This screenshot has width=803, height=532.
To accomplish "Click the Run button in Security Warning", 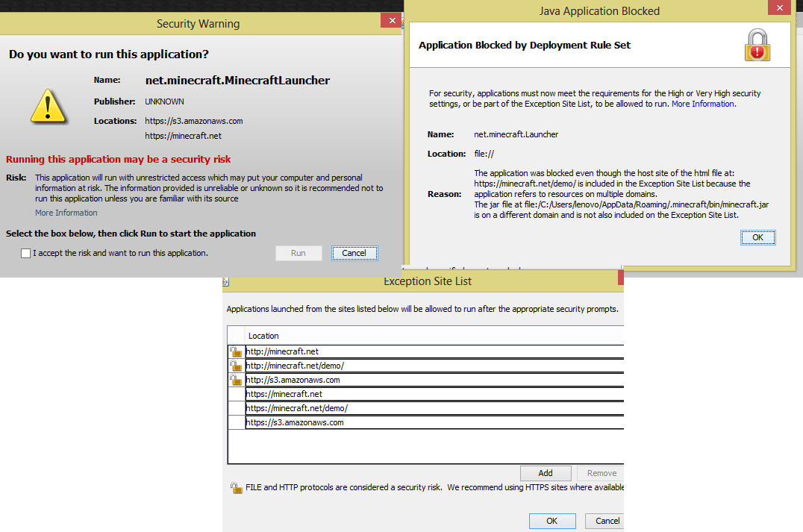I will coord(299,253).
